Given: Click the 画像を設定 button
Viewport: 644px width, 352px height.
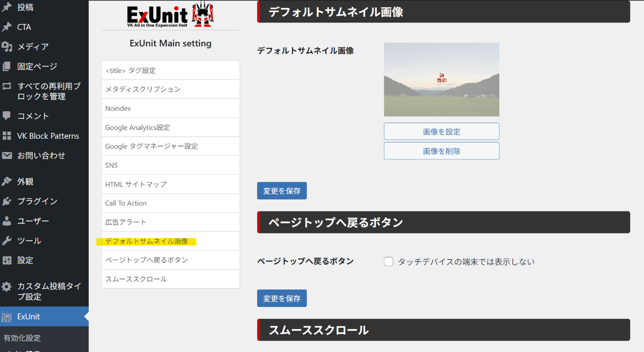Looking at the screenshot, I should tap(441, 131).
